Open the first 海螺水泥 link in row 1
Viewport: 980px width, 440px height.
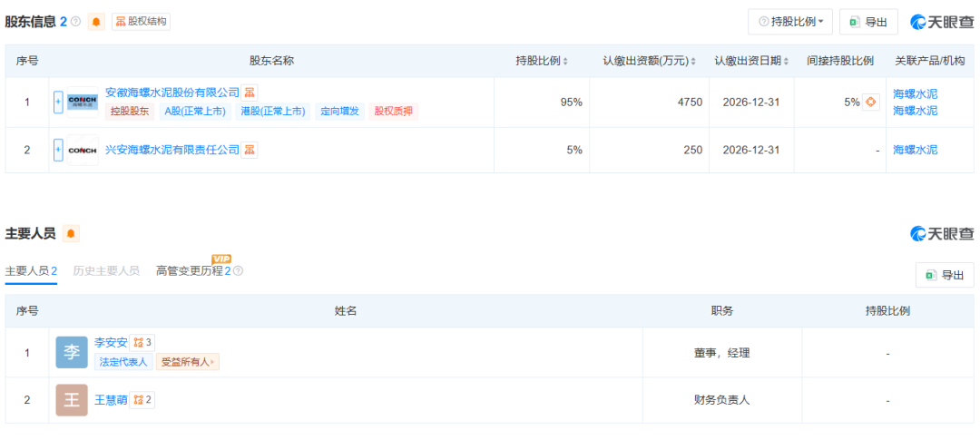click(x=915, y=94)
